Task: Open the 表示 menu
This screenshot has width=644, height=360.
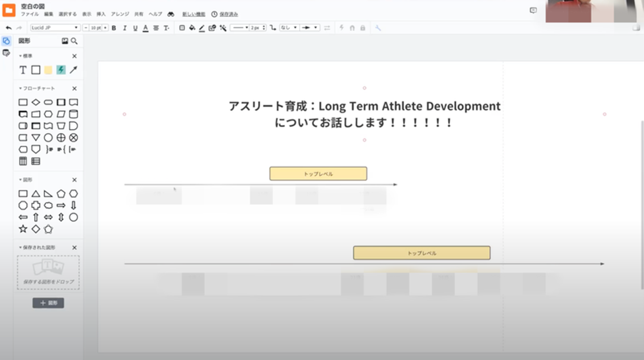Action: point(87,14)
